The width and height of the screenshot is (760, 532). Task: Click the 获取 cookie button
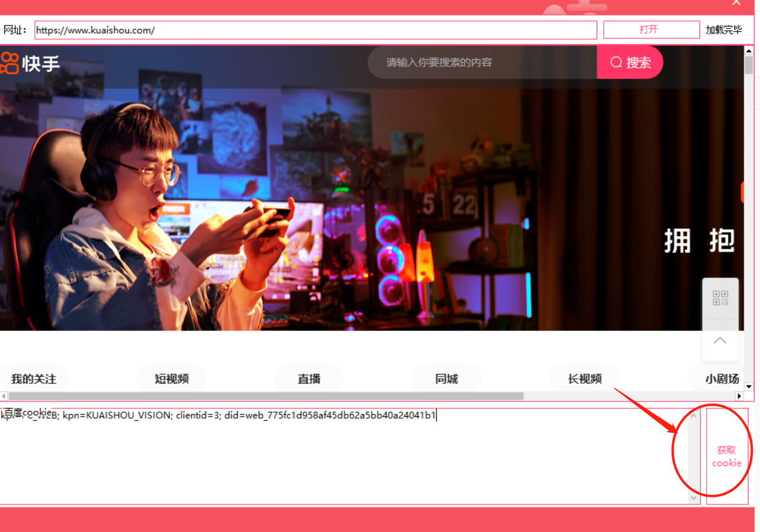click(727, 456)
